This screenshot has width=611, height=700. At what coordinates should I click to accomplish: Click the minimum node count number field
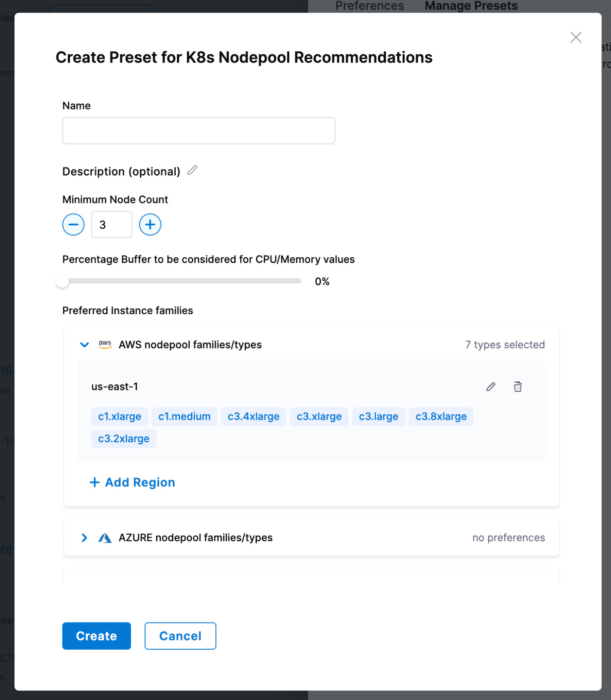coord(112,225)
